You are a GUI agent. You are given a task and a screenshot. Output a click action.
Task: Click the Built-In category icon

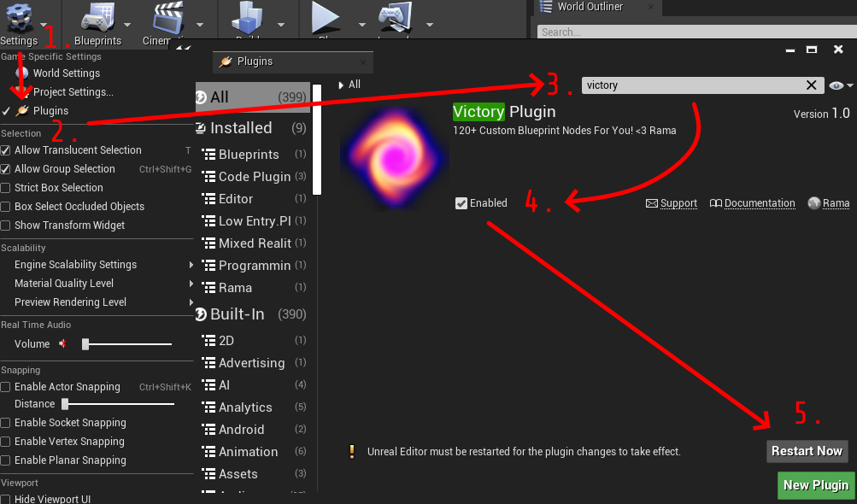point(201,314)
